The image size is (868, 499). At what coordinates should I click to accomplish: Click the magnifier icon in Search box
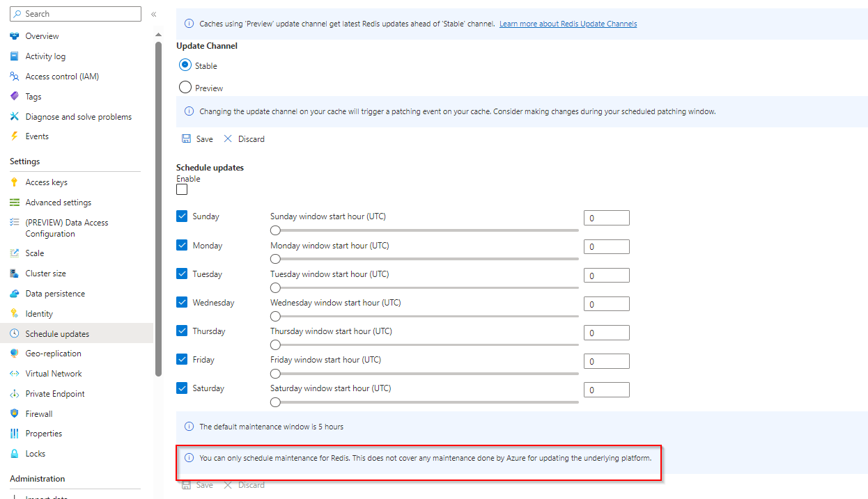[x=16, y=14]
